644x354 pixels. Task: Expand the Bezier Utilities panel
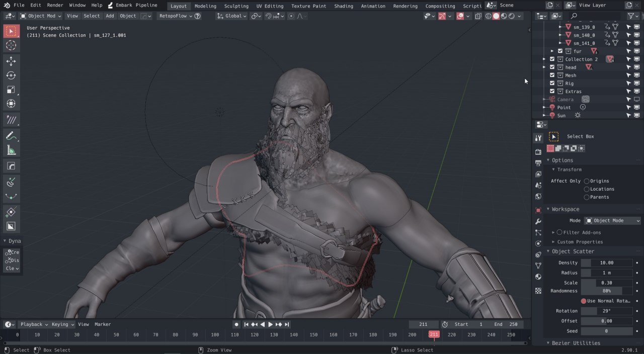(x=548, y=343)
